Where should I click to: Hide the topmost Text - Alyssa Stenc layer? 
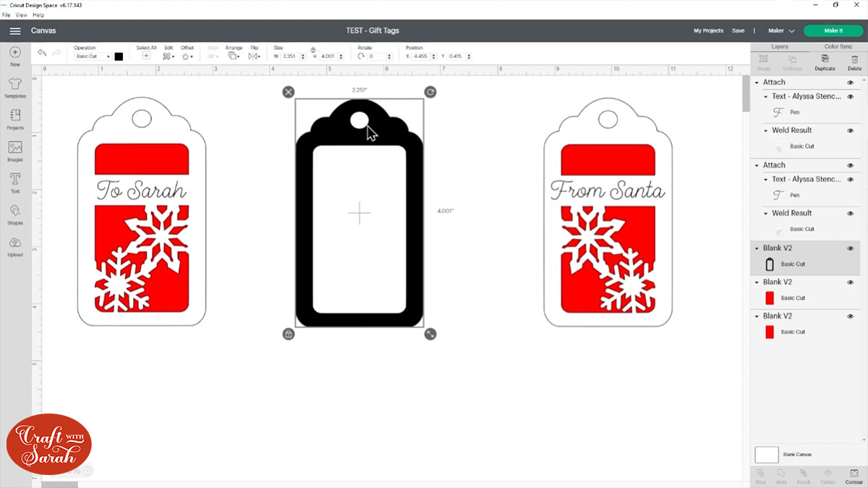(x=851, y=96)
